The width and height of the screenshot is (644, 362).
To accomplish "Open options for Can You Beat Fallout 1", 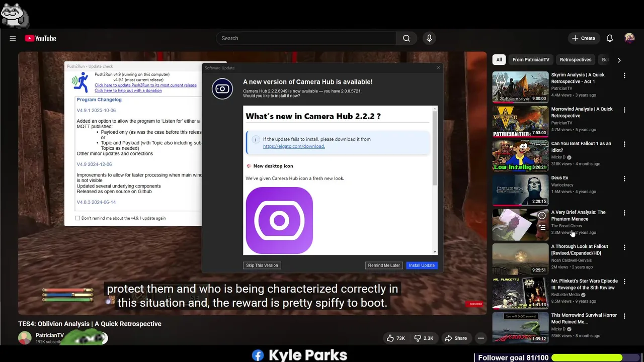I will [x=624, y=144].
